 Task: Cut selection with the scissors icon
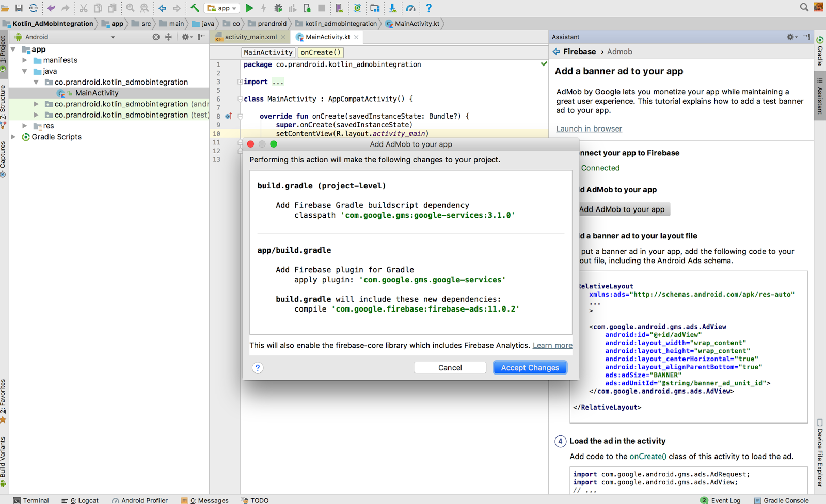[83, 8]
